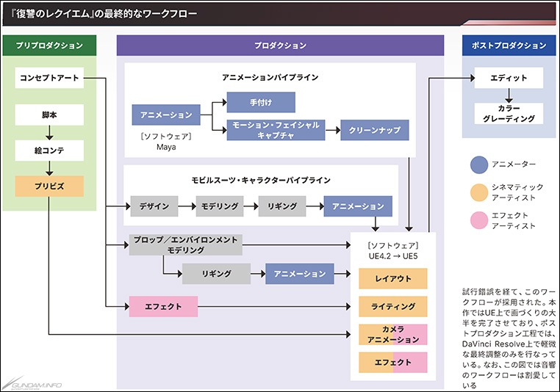This screenshot has width=560, height=392.
Task: Select the purple プロダクション header
Action: [280, 46]
